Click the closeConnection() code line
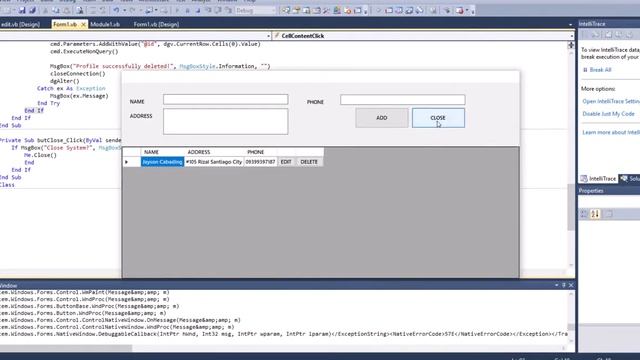This screenshot has width=640, height=360. tap(78, 74)
